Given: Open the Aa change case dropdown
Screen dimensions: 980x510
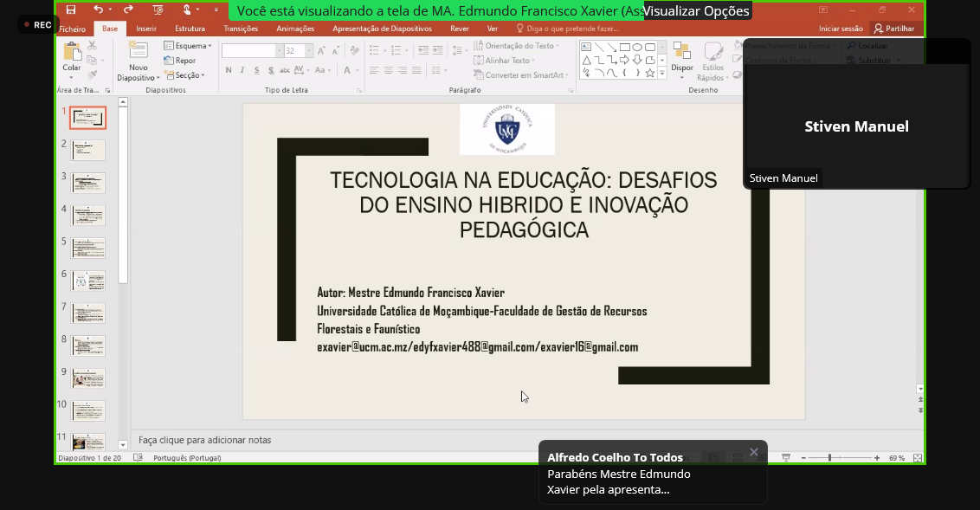Looking at the screenshot, I should coord(322,70).
